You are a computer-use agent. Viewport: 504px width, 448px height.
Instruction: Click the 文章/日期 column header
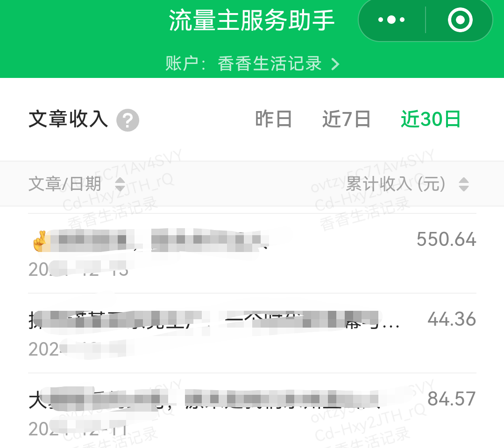click(65, 184)
